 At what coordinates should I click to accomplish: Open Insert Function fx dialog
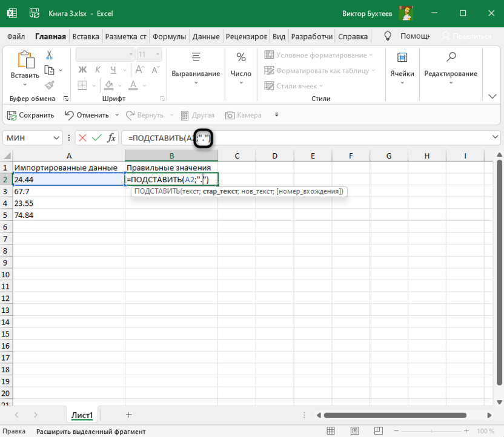[x=111, y=138]
